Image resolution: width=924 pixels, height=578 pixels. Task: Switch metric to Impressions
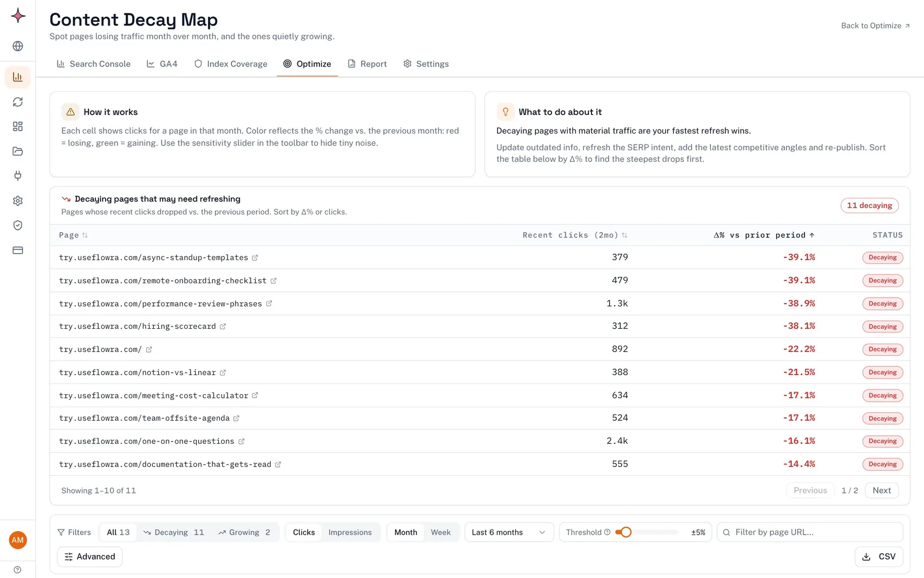(350, 532)
